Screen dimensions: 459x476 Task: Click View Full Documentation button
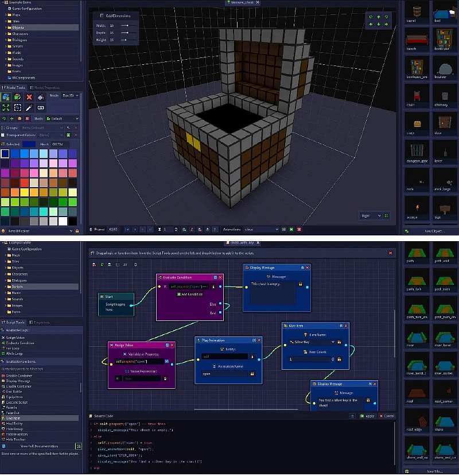pyautogui.click(x=40, y=446)
